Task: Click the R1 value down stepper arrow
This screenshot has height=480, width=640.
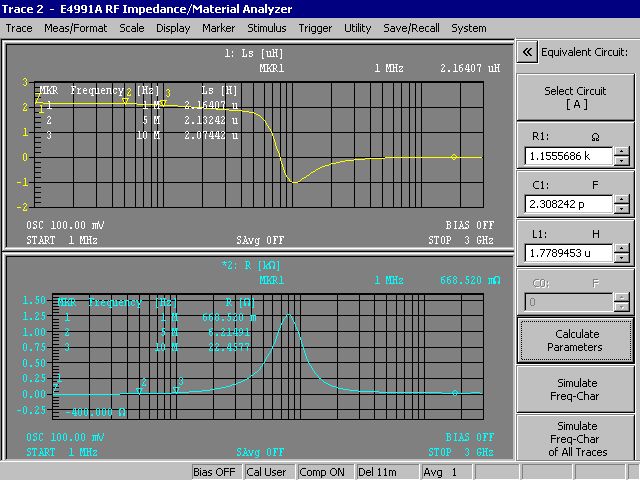Action: point(622,161)
